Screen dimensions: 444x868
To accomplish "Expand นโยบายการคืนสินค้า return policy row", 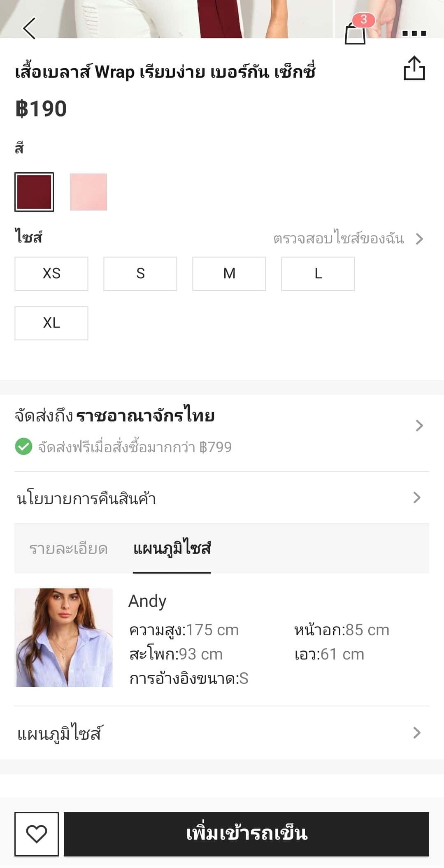I will 221,498.
